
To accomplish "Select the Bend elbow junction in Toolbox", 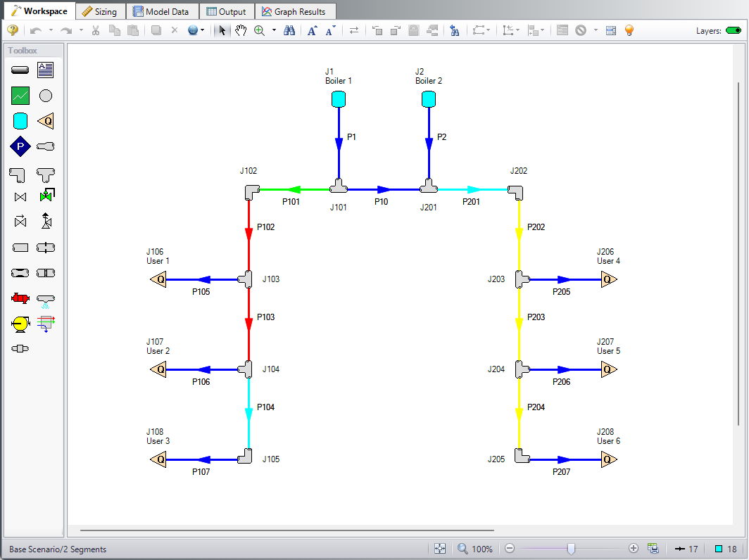I will pos(18,174).
